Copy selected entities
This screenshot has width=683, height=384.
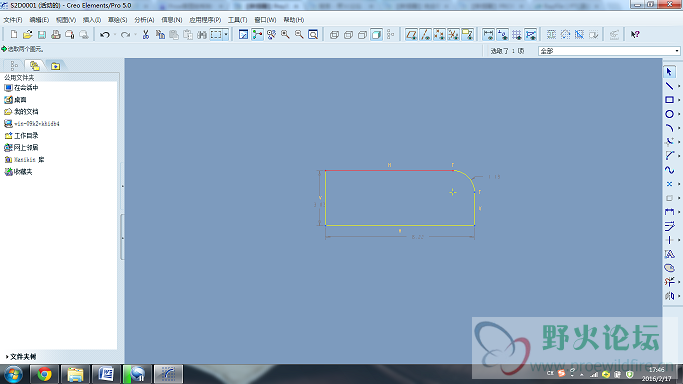pyautogui.click(x=160, y=34)
